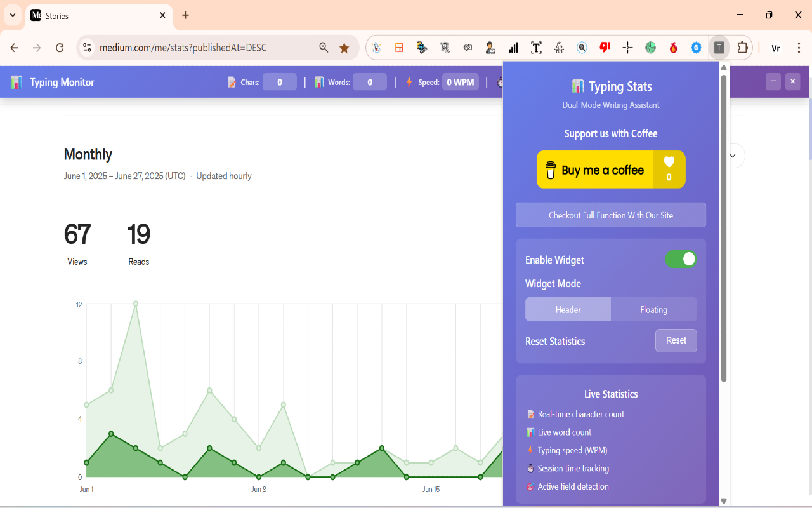Click the Session time tracking item
Viewport: 812px width, 508px height.
pos(568,468)
